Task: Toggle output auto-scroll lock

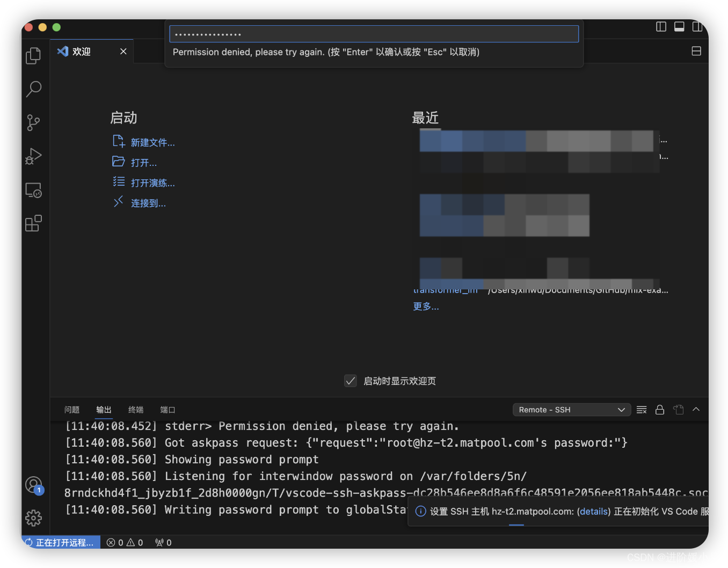Action: point(660,410)
